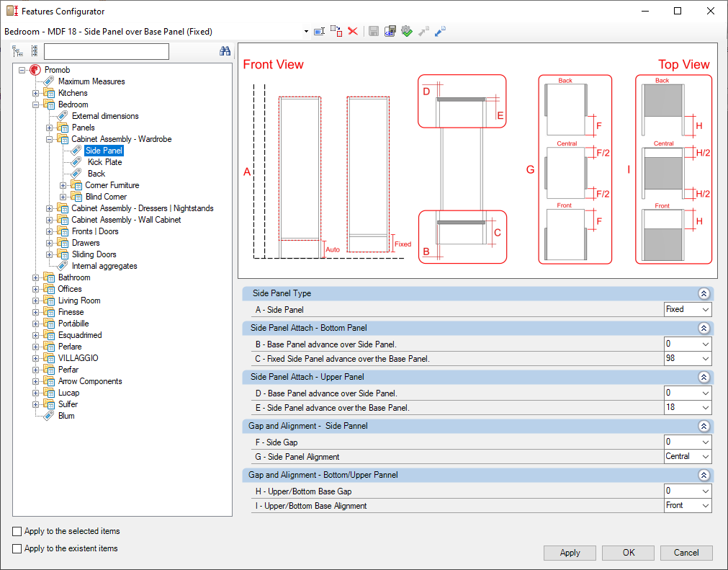Click the grey arrow export icon
The height and width of the screenshot is (570, 728).
coord(423,31)
